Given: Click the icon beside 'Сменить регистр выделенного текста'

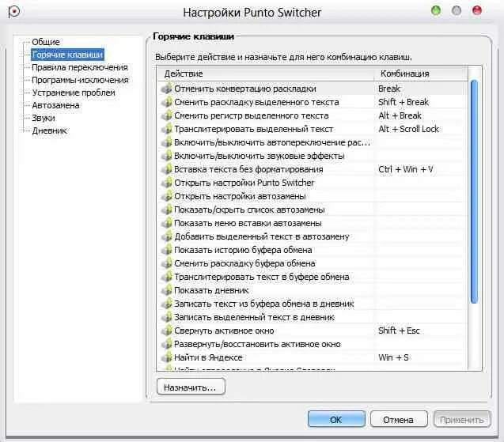Looking at the screenshot, I should [166, 115].
